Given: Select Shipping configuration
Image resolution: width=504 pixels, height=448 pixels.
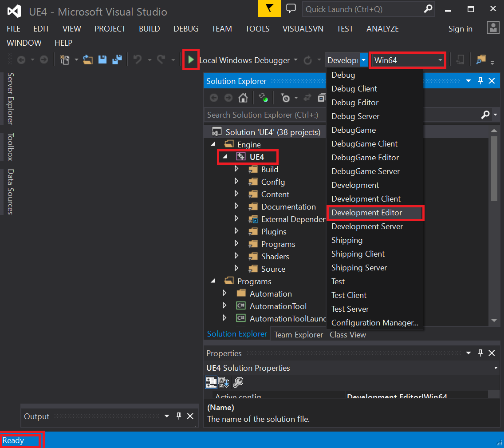Looking at the screenshot, I should pos(375,240).
